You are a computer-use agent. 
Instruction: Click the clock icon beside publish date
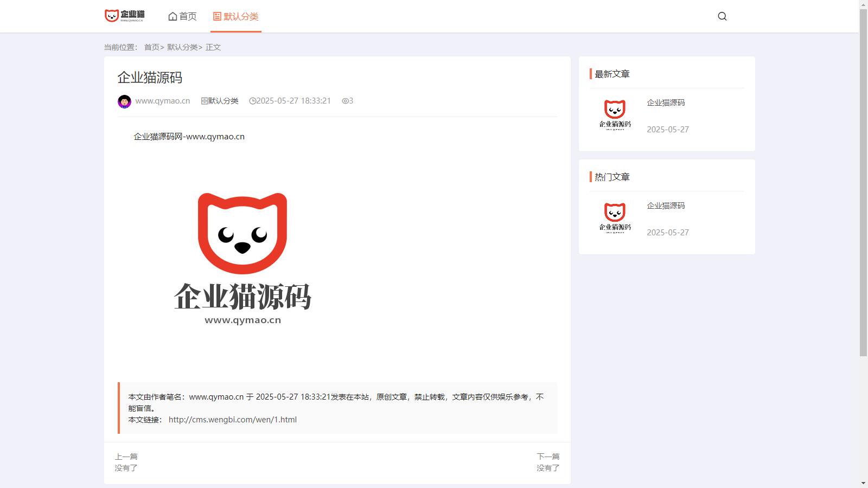pos(252,101)
